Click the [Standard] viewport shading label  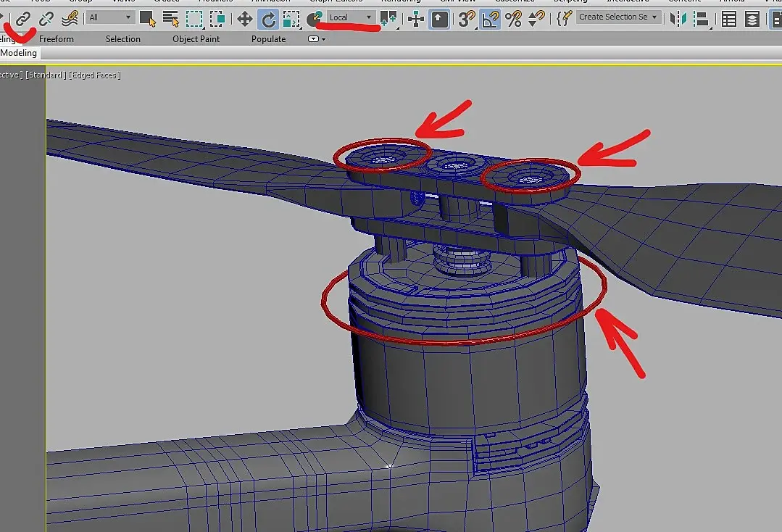click(46, 75)
